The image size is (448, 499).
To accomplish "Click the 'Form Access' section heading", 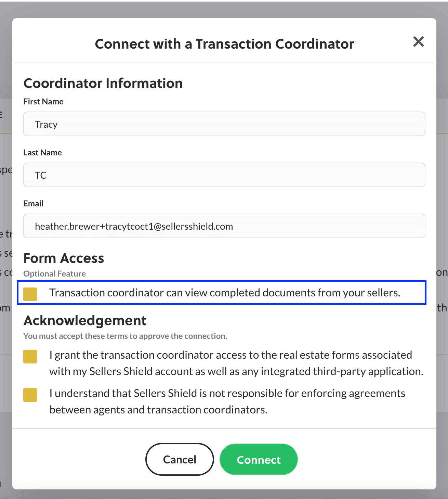I will pos(64,258).
